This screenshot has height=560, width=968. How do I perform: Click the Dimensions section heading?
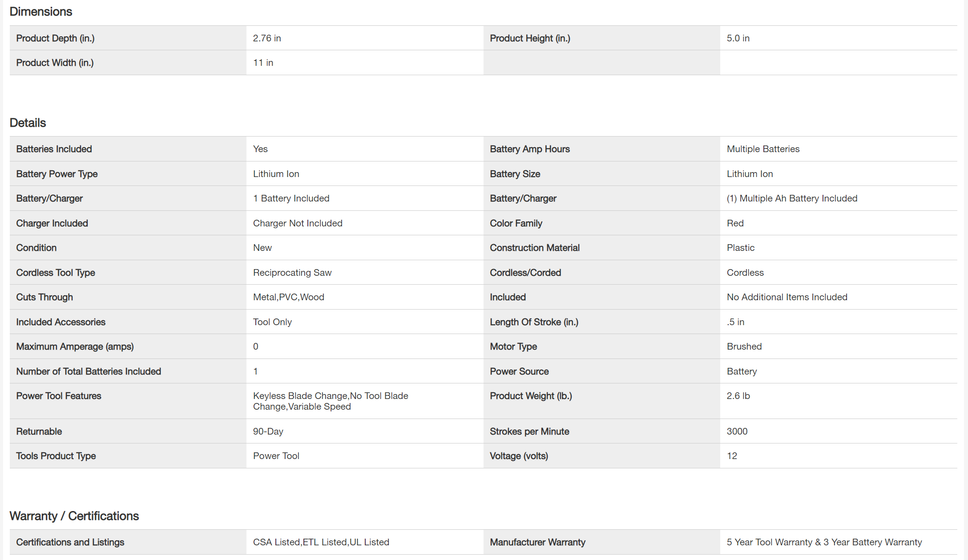(x=41, y=12)
